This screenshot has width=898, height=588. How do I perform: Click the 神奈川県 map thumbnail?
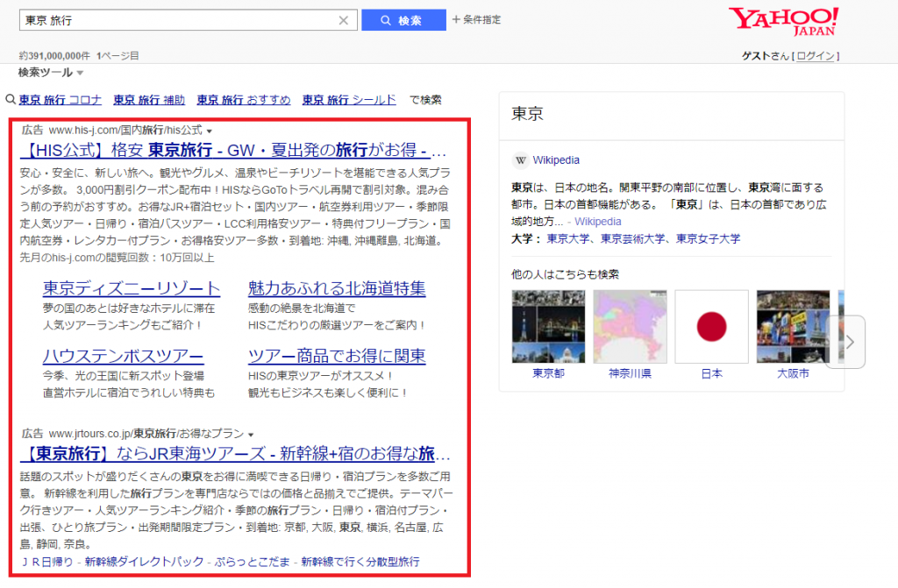coord(630,326)
